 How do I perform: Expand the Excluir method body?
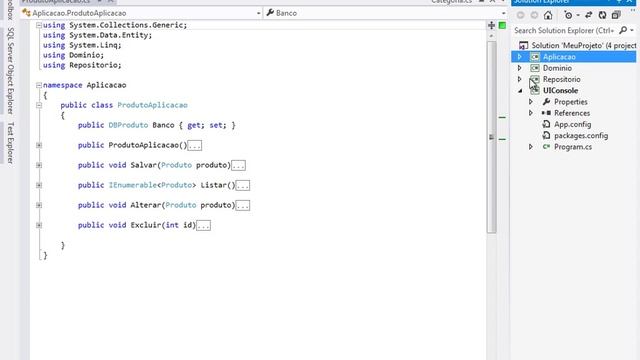[39, 225]
